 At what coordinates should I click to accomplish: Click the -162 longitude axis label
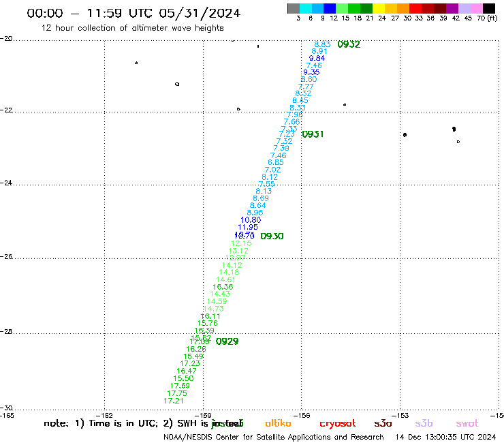(x=105, y=416)
